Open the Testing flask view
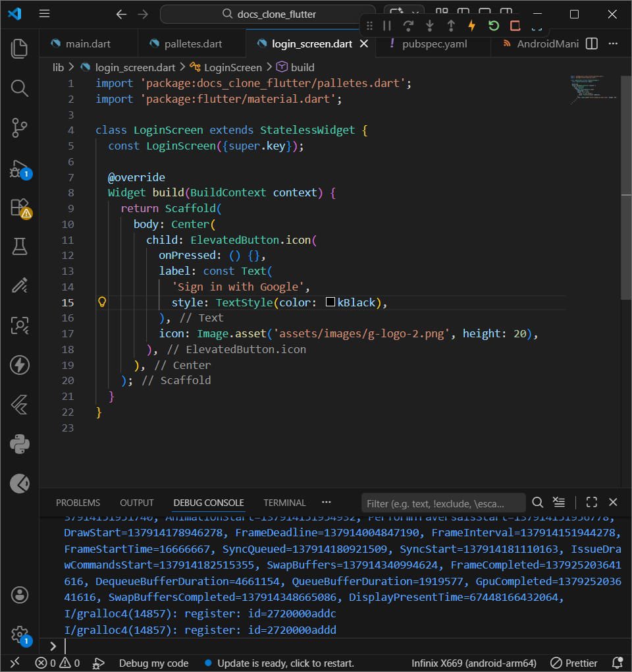632x672 pixels. click(19, 246)
